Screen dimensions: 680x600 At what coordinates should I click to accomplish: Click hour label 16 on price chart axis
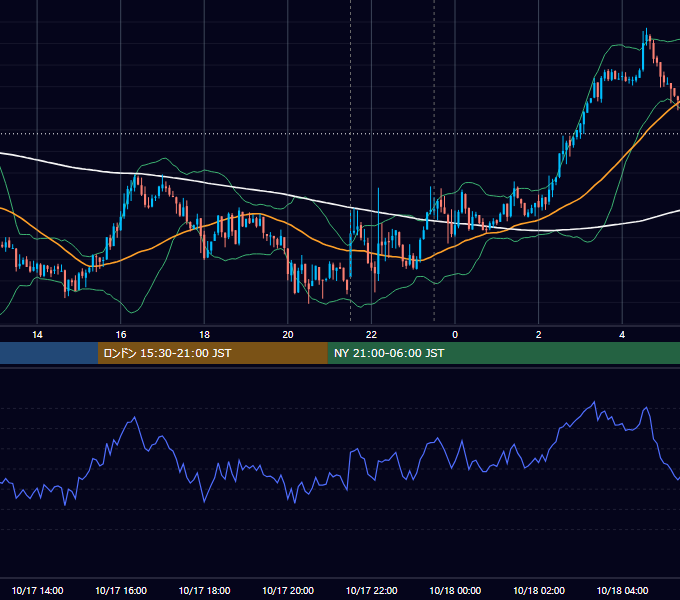pos(121,335)
